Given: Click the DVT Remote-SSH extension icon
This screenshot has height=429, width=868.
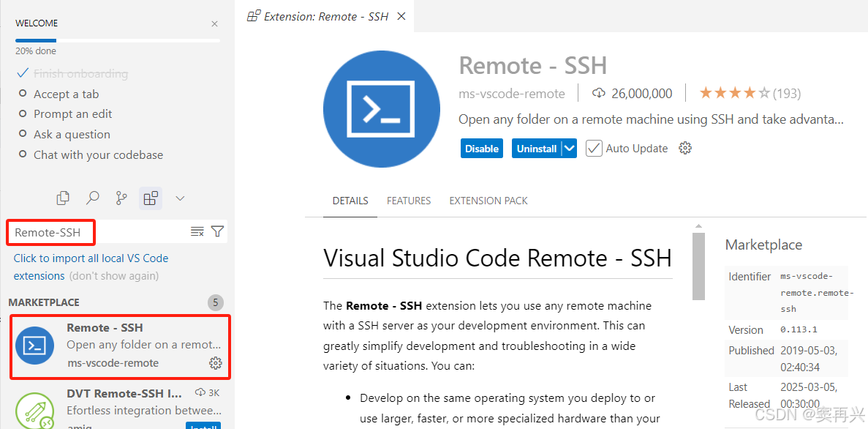Looking at the screenshot, I should [x=35, y=411].
